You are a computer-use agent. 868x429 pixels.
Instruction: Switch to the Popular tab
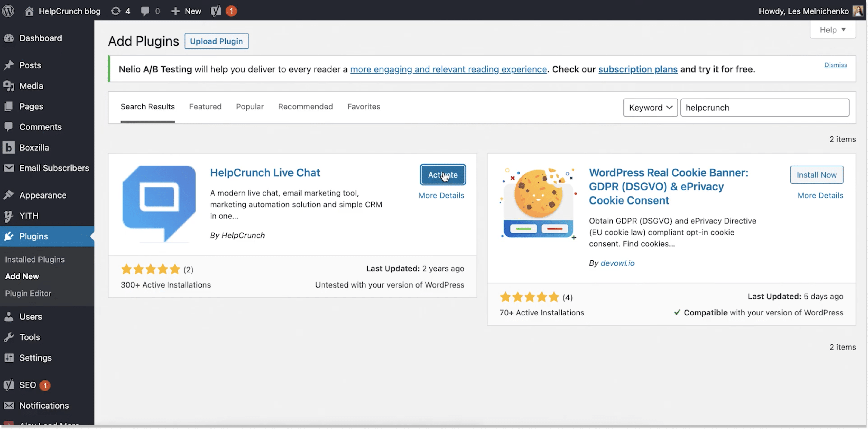click(x=250, y=107)
